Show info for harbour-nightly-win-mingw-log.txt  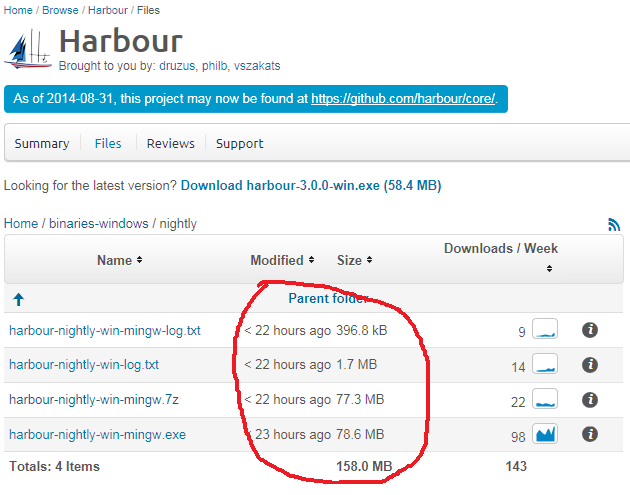589,330
